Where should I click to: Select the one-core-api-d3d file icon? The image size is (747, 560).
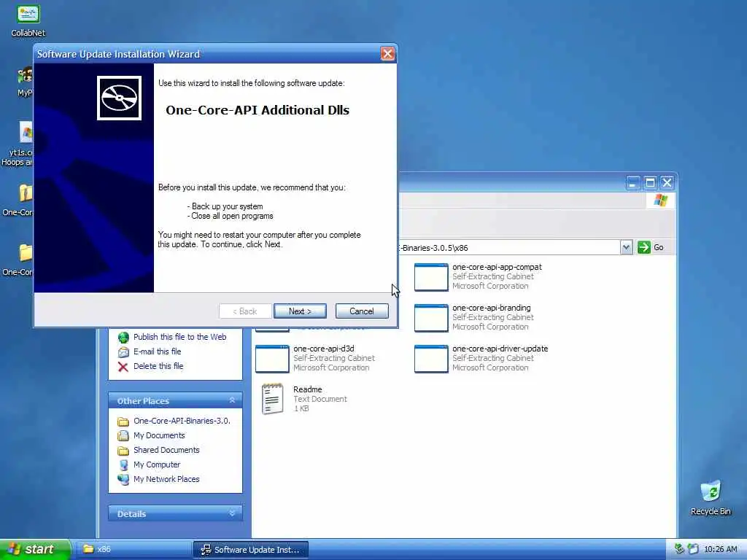coord(272,359)
